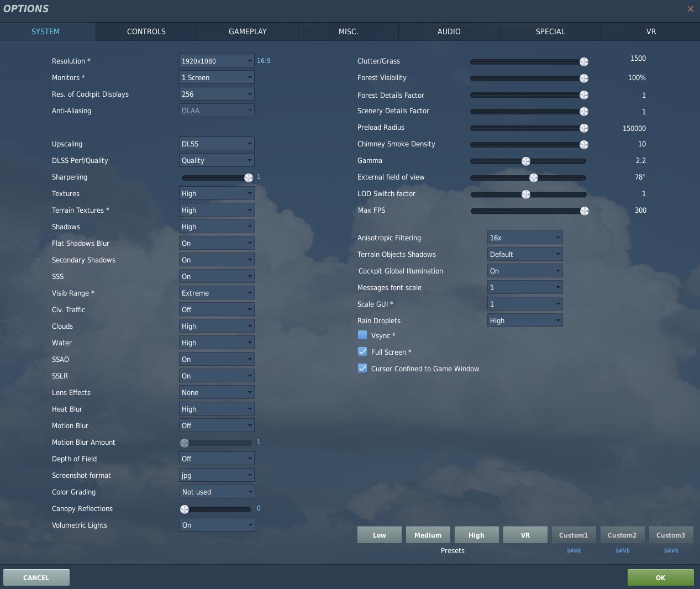The height and width of the screenshot is (589, 700).
Task: Click the Chimney Smoke Density slider handle
Action: point(584,144)
